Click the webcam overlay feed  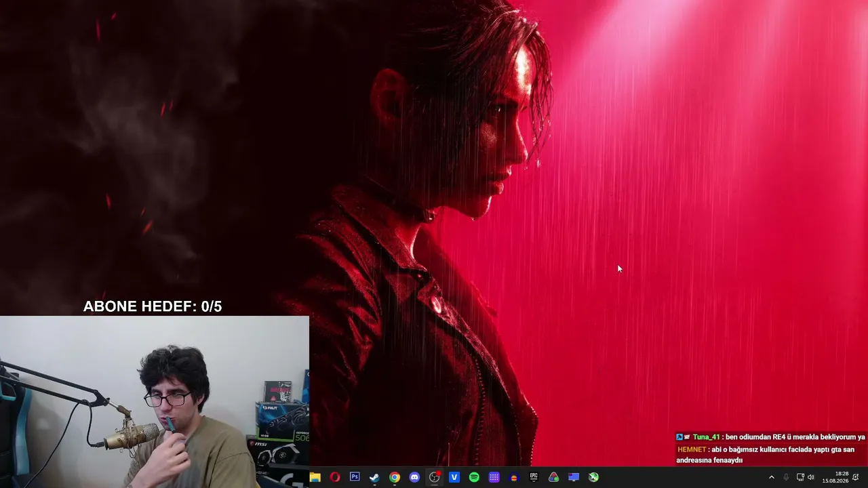[x=155, y=402]
